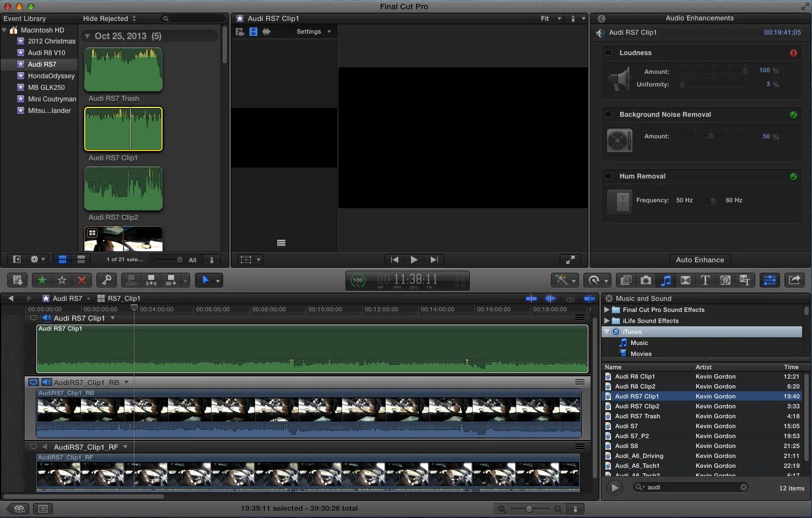The width and height of the screenshot is (812, 518).
Task: Play the viewer clip
Action: click(x=414, y=260)
